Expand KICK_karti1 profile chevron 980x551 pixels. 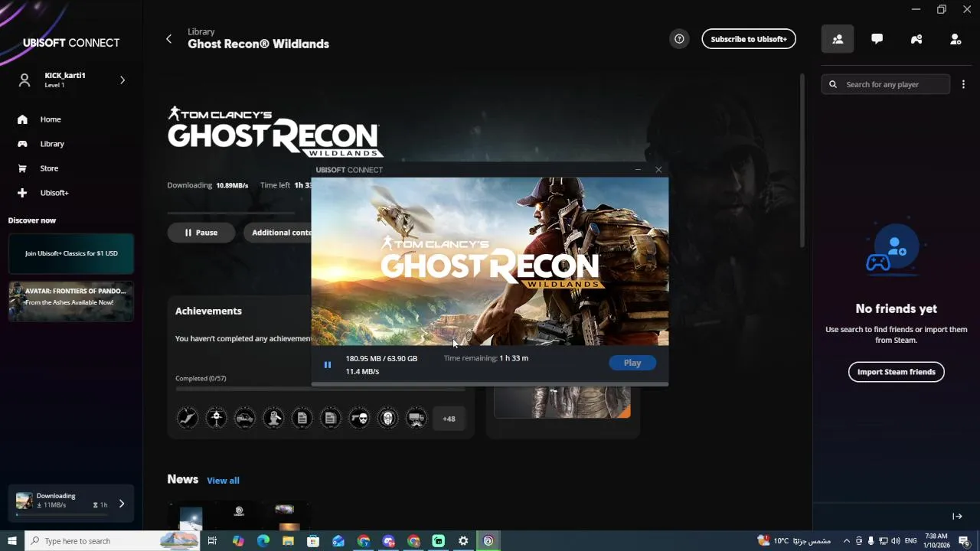pos(122,80)
